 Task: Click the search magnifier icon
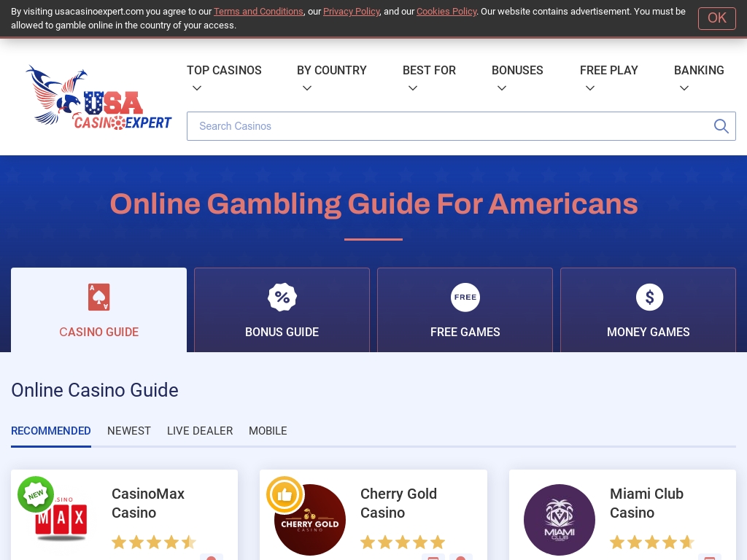pyautogui.click(x=721, y=126)
